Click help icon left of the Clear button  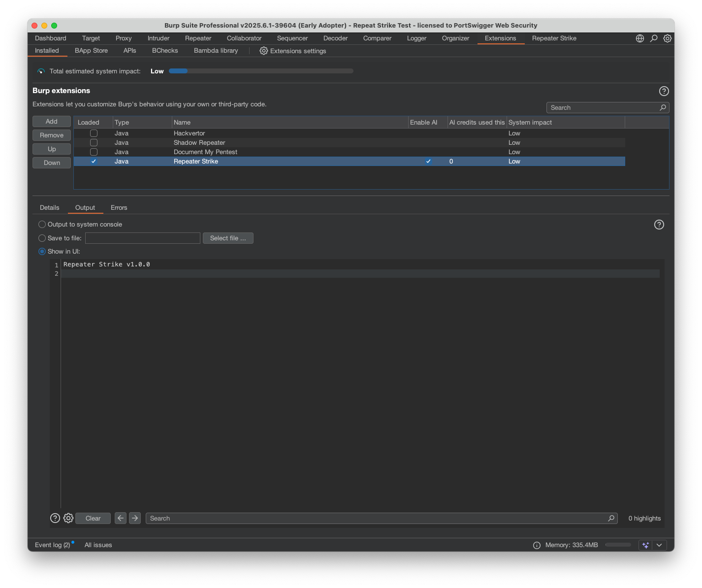(55, 518)
